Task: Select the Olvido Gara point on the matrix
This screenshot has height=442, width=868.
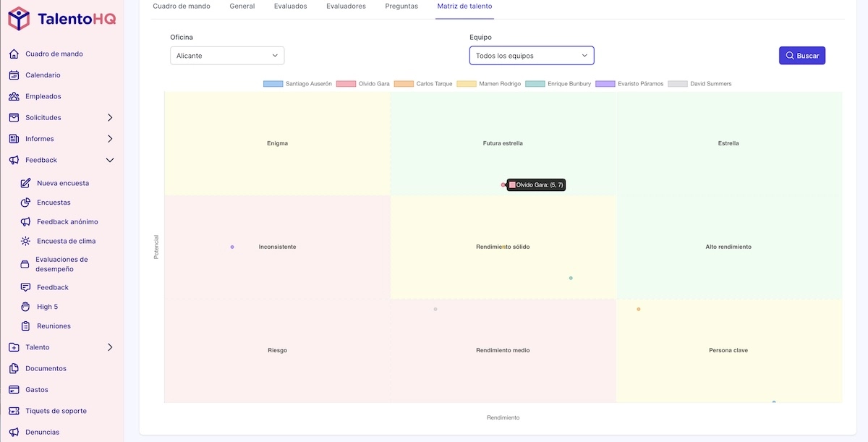Action: coord(504,184)
